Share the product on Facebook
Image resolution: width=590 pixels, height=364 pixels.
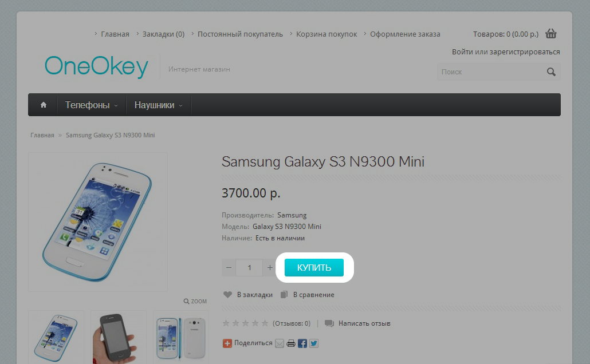[302, 343]
